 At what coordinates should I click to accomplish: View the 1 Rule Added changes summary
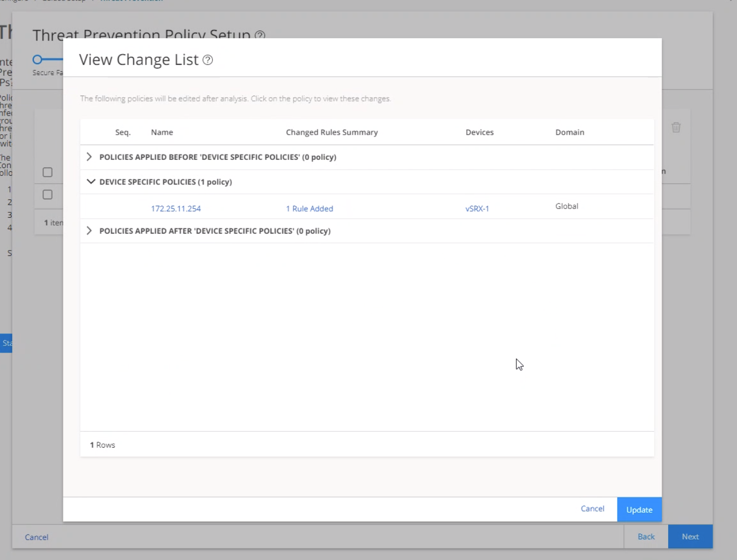309,208
